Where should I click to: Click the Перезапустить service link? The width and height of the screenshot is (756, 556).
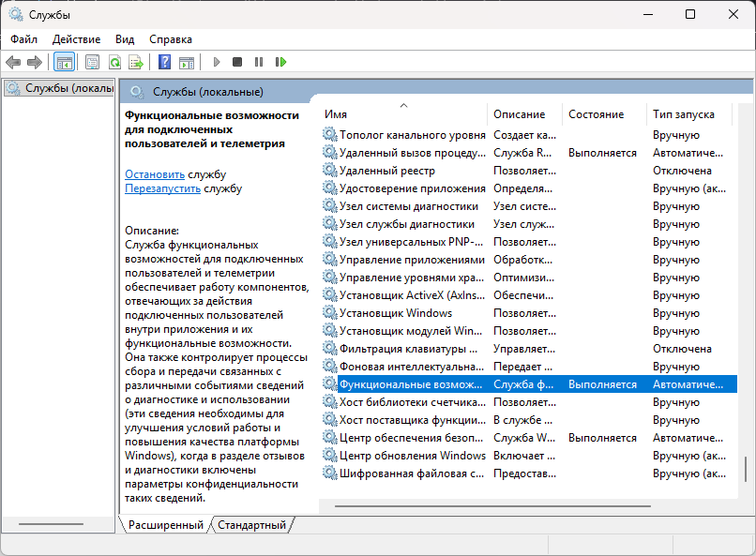point(162,188)
